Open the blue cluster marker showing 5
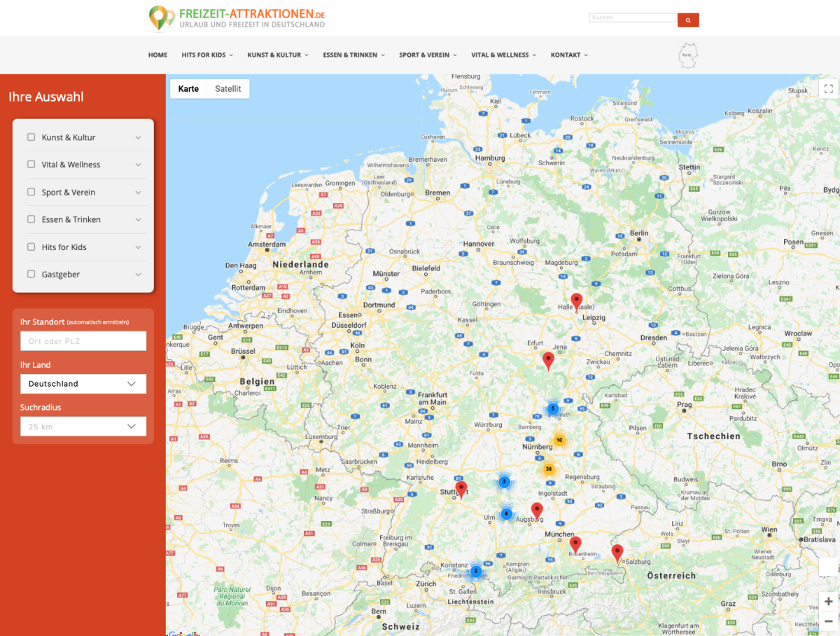 (552, 408)
